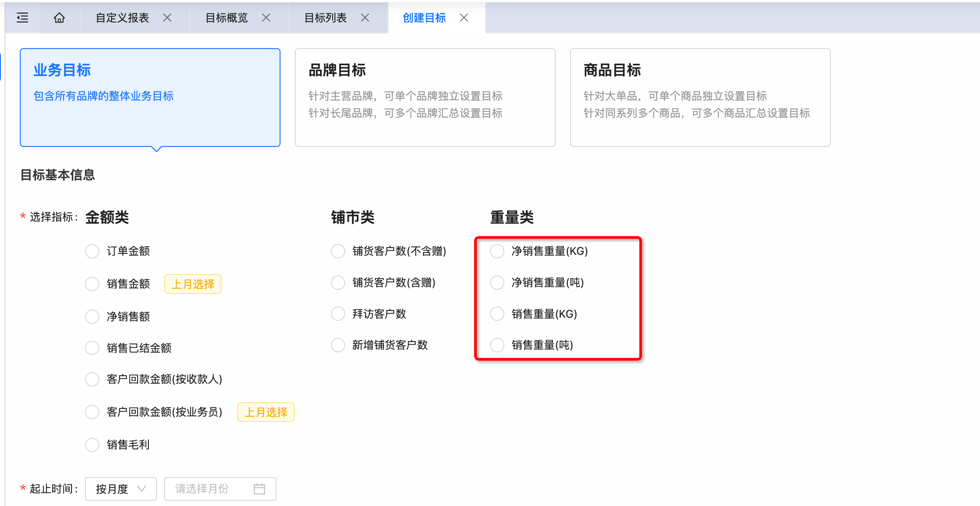This screenshot has width=980, height=506.
Task: Select 销售毛利 radio option
Action: [92, 445]
